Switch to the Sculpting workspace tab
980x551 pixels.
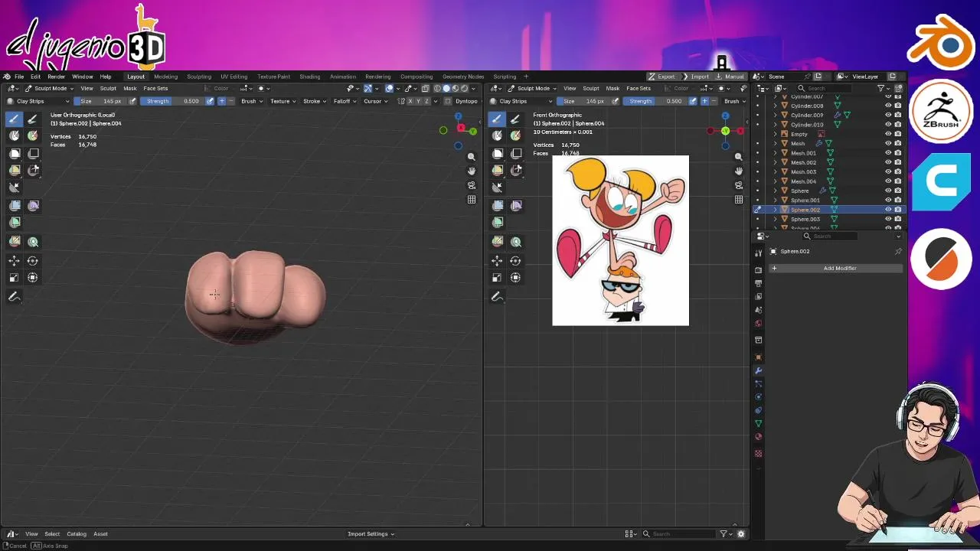199,77
